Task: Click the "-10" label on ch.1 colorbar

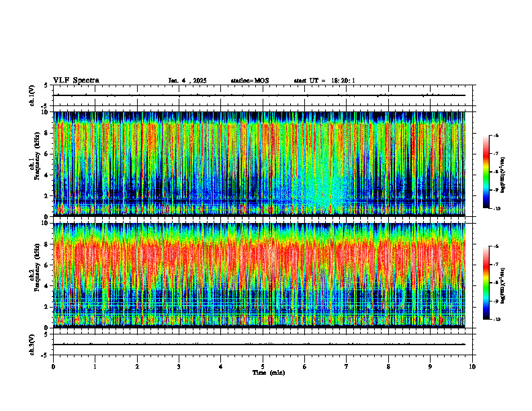Action: tap(497, 209)
